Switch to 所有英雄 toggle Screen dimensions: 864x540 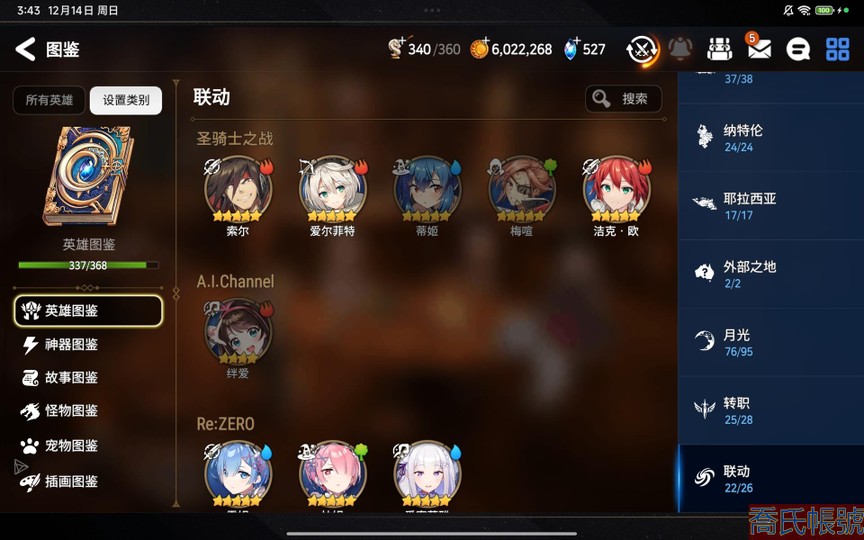pyautogui.click(x=49, y=100)
